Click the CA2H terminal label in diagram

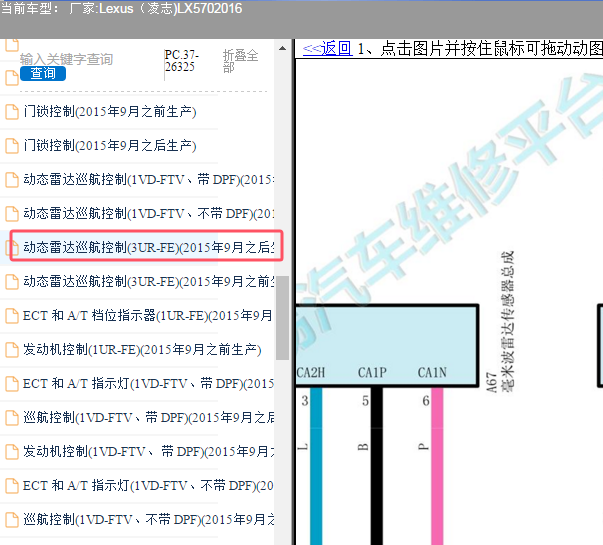(x=311, y=373)
